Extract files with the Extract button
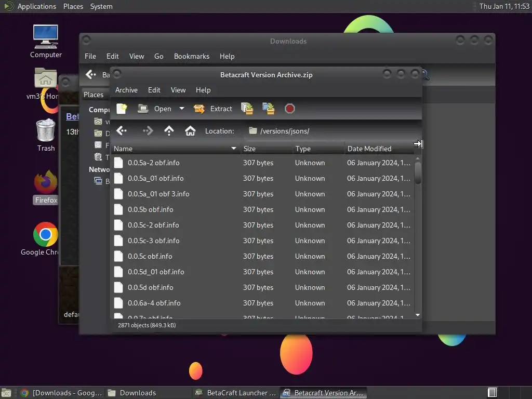The width and height of the screenshot is (532, 399). click(212, 109)
